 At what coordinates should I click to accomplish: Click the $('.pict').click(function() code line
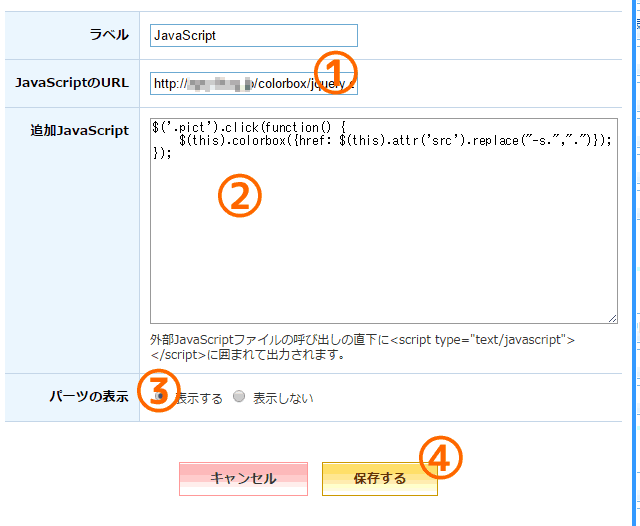(x=249, y=127)
